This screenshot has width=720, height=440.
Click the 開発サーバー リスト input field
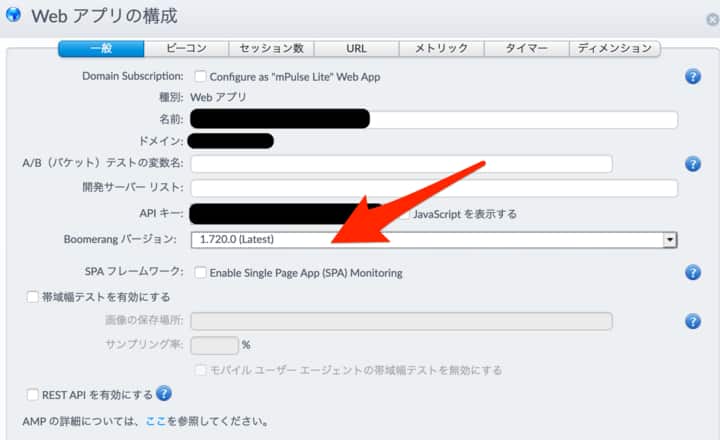tap(433, 188)
